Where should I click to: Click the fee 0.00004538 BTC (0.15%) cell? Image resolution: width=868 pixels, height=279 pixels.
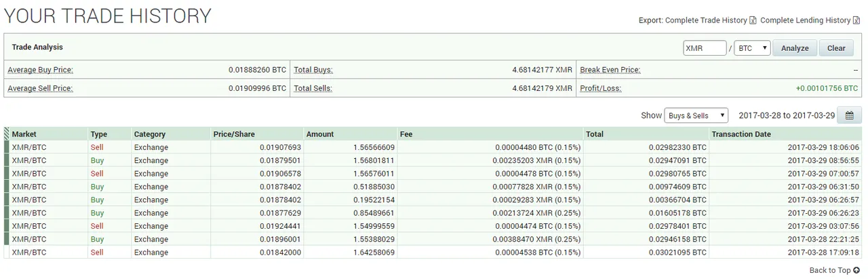[490, 253]
